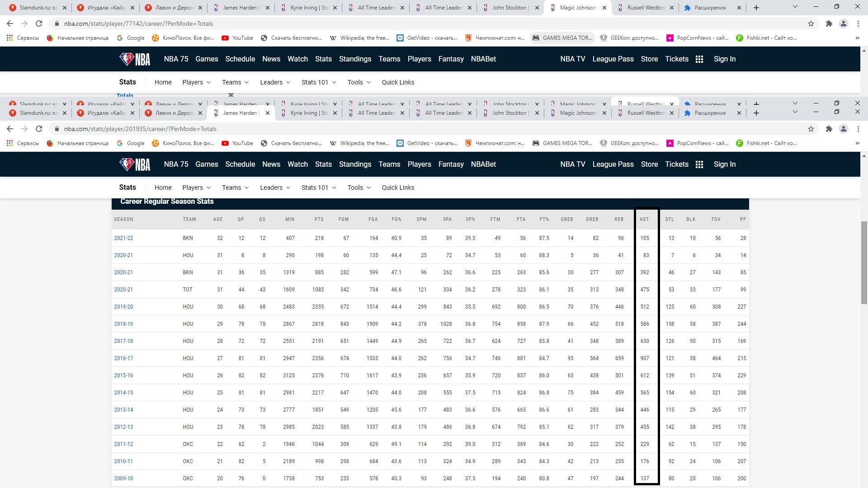Expand the Leaders dropdown in the top window stats submenu
The width and height of the screenshot is (868, 488).
[x=275, y=82]
